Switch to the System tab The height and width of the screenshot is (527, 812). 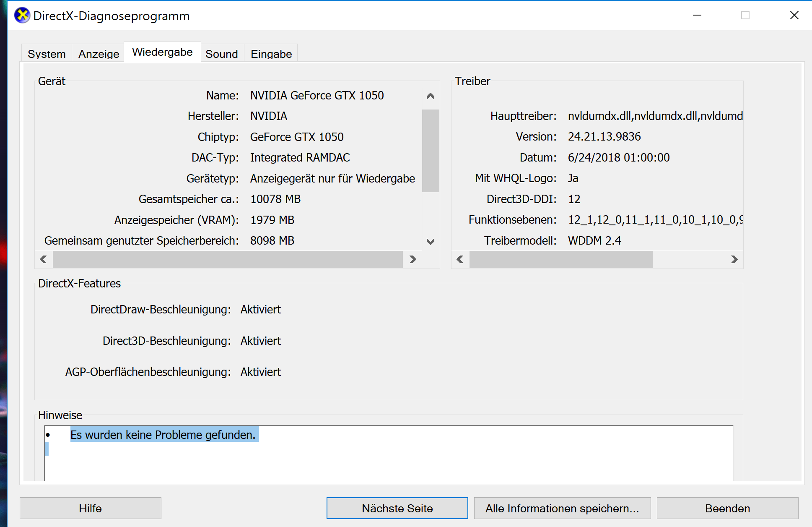pyautogui.click(x=47, y=54)
